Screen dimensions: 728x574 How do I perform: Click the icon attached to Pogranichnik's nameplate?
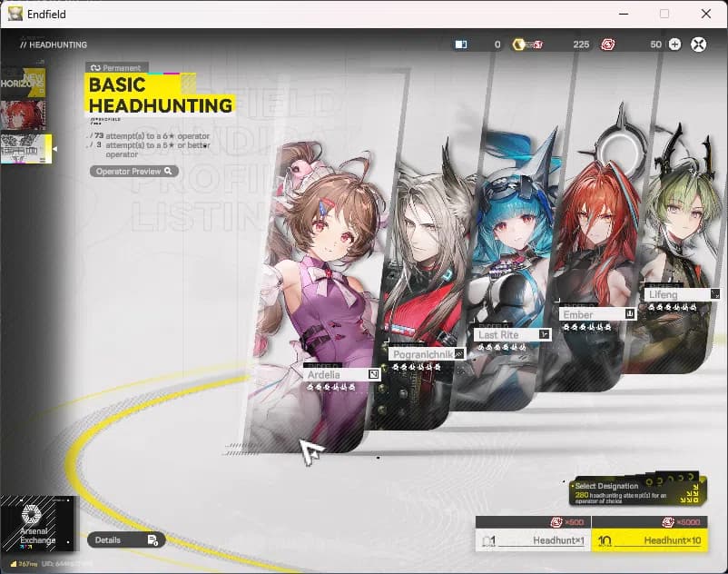(459, 353)
